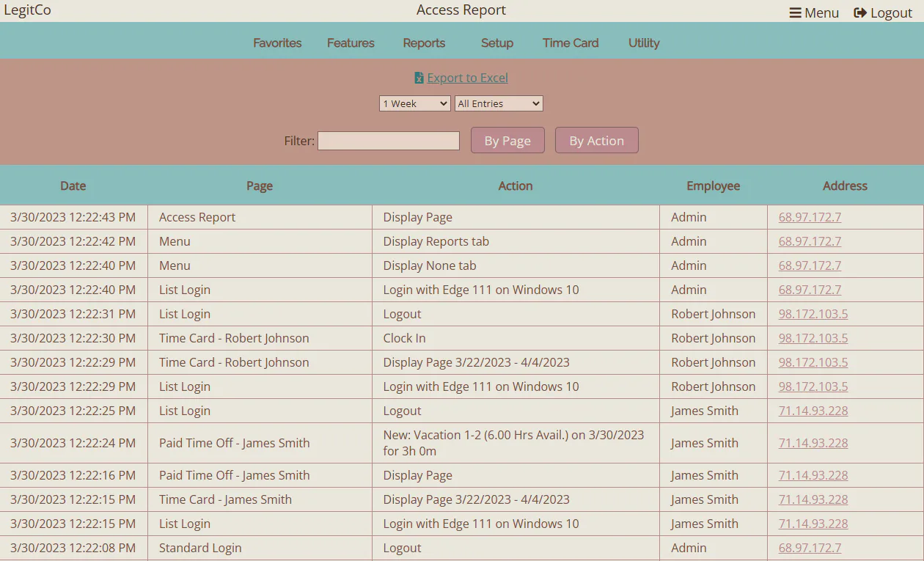
Task: Log out using the Logout button
Action: (883, 12)
